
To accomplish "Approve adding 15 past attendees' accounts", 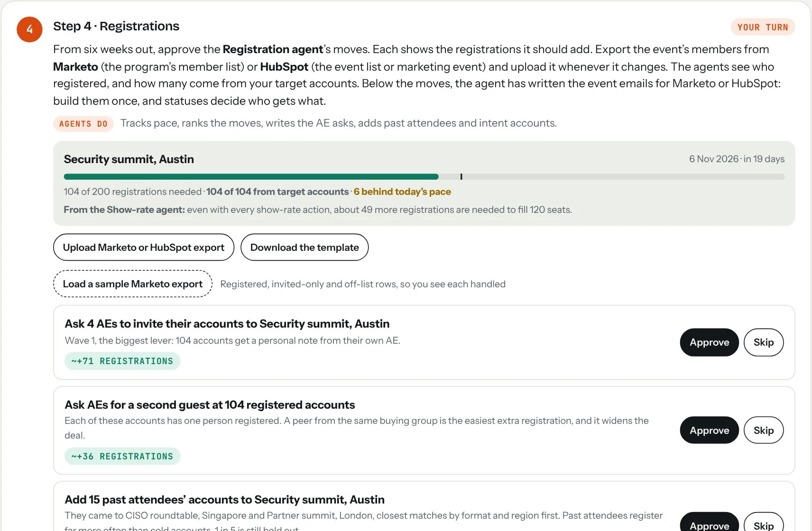I will pos(709,523).
